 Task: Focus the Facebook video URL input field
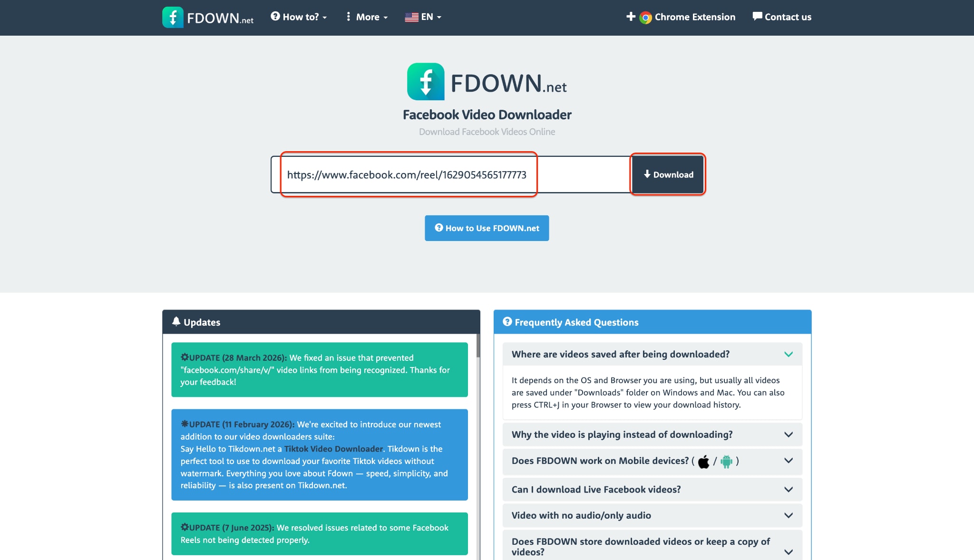pos(451,174)
